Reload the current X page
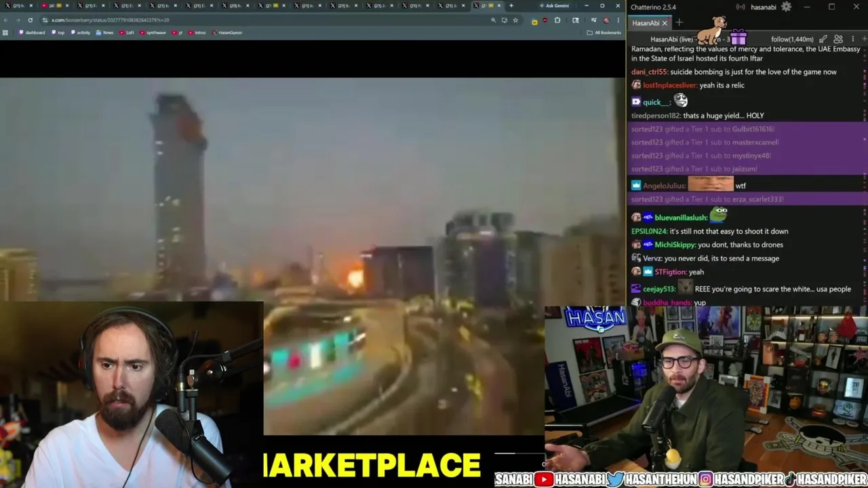The height and width of the screenshot is (488, 868). point(30,20)
